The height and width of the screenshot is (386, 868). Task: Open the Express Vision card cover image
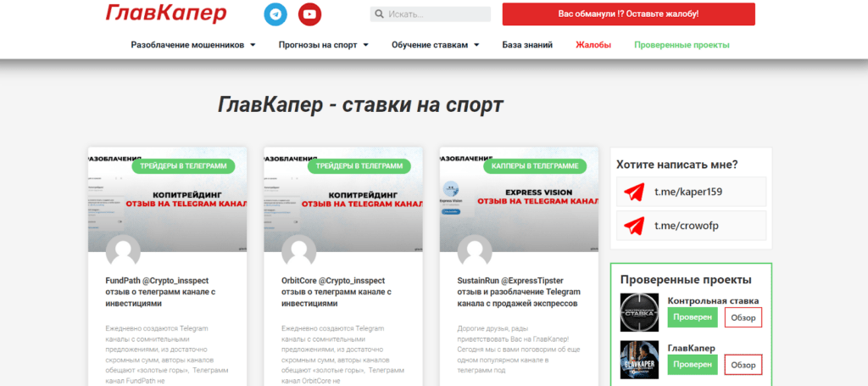pyautogui.click(x=520, y=199)
